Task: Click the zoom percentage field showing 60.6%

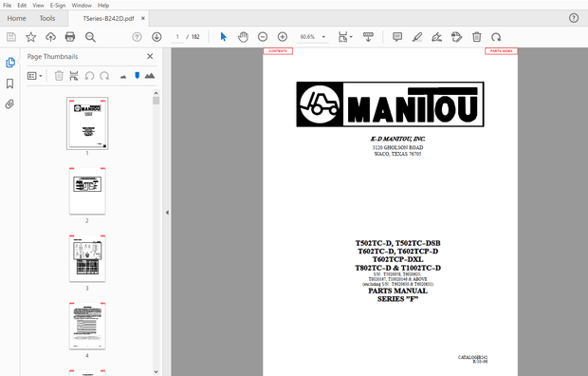Action: tap(307, 37)
